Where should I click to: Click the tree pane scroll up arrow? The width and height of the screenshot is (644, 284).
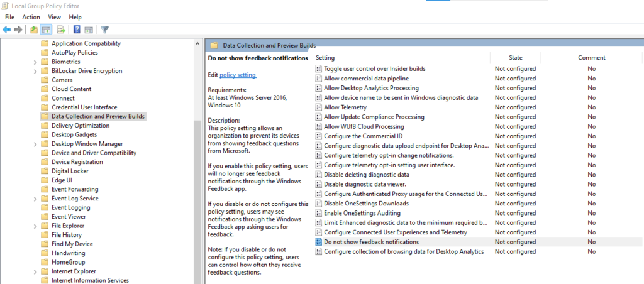pyautogui.click(x=197, y=43)
